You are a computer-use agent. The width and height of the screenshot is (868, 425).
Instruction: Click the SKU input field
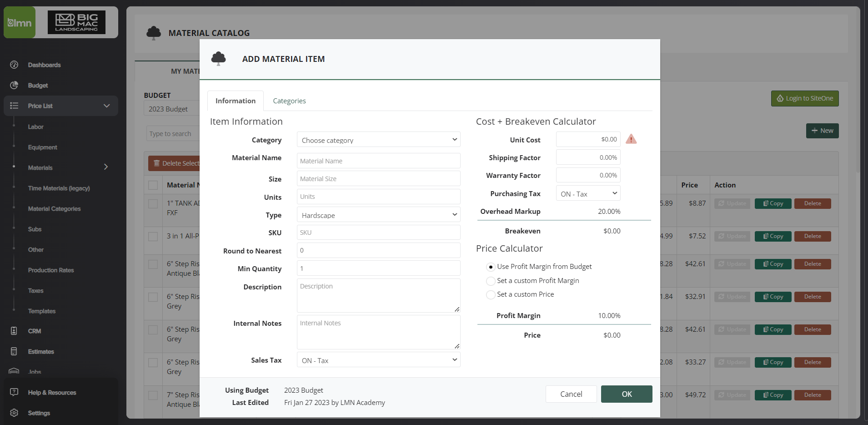tap(378, 232)
